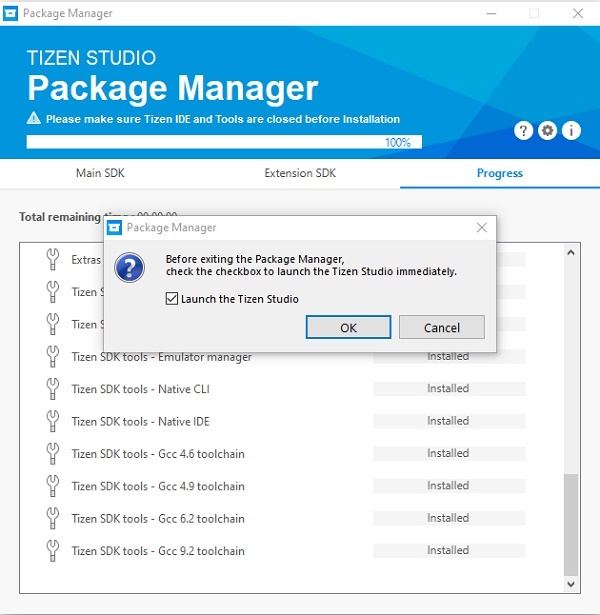
Task: Switch to the Main SDK tab
Action: pos(100,173)
